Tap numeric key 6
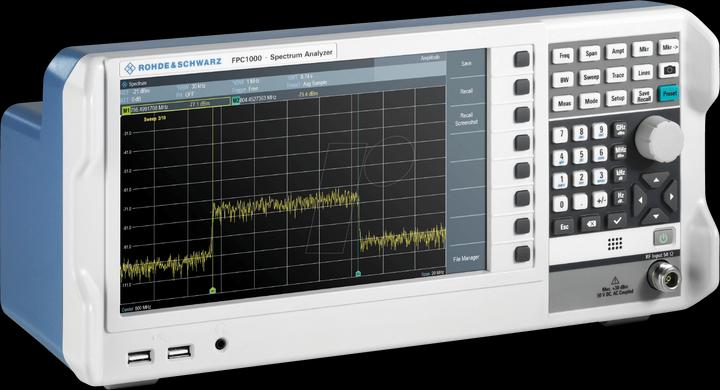Image resolution: width=720 pixels, height=390 pixels. coord(601,154)
